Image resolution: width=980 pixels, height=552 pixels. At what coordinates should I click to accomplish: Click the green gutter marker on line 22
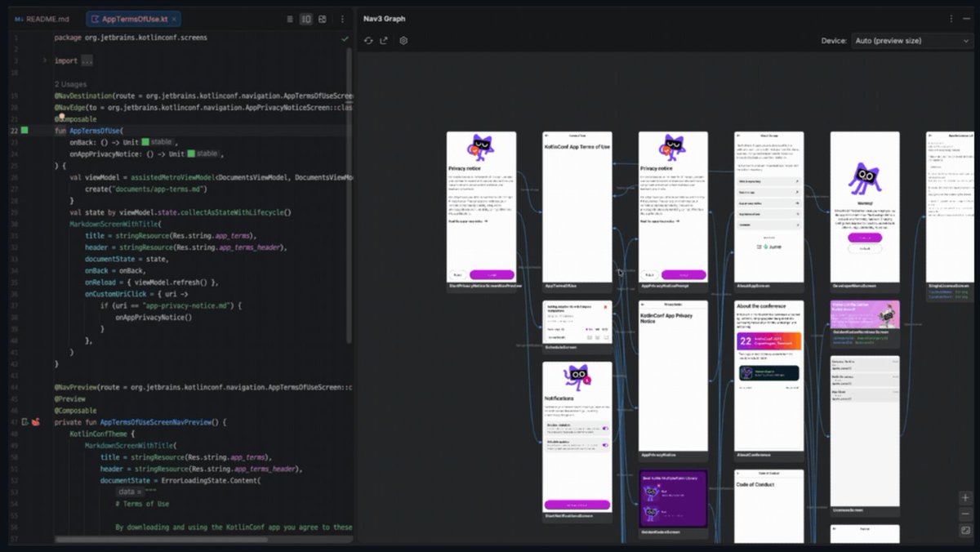24,131
